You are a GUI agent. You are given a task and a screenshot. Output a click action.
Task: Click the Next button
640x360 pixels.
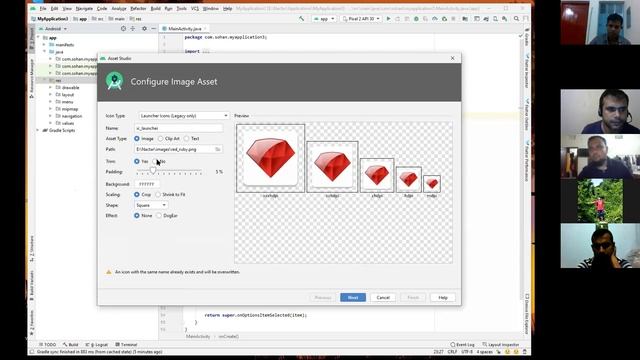click(x=353, y=298)
